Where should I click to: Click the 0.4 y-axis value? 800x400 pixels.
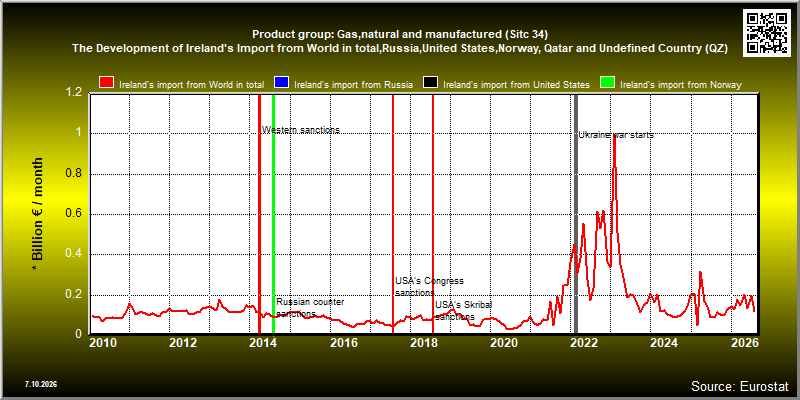74,254
